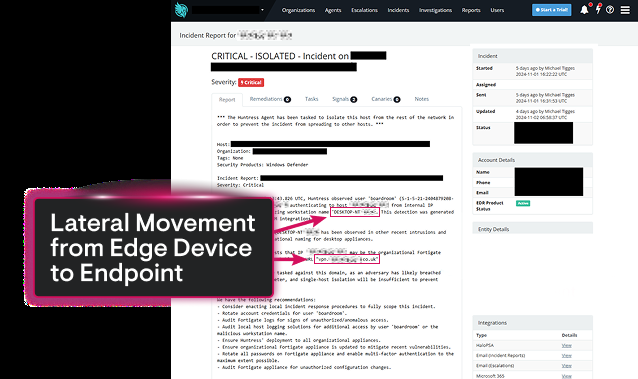Viewport: 638px width, 379px height.
Task: Open the Investigations nav item
Action: point(435,10)
